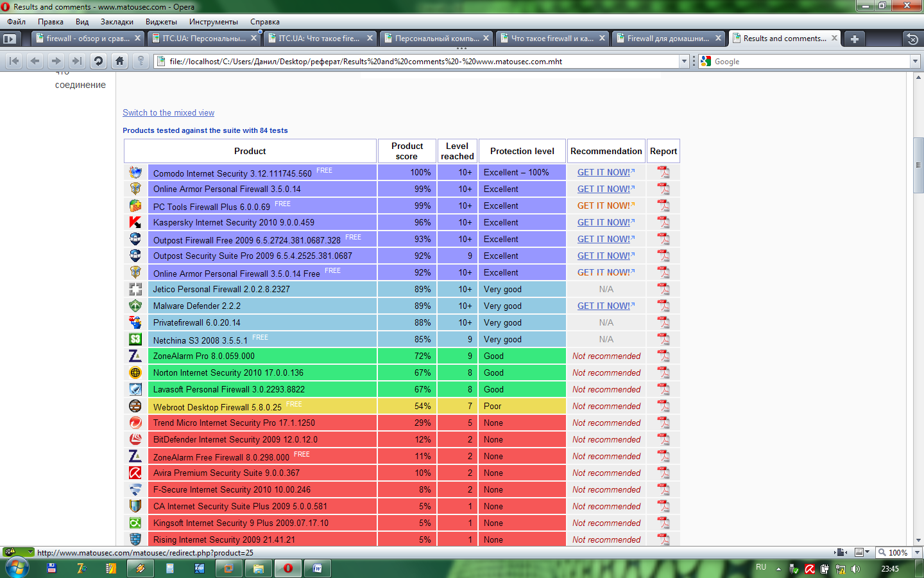The image size is (924, 578).
Task: Switch to 'Firewall для домашни...' tab
Action: pyautogui.click(x=669, y=39)
